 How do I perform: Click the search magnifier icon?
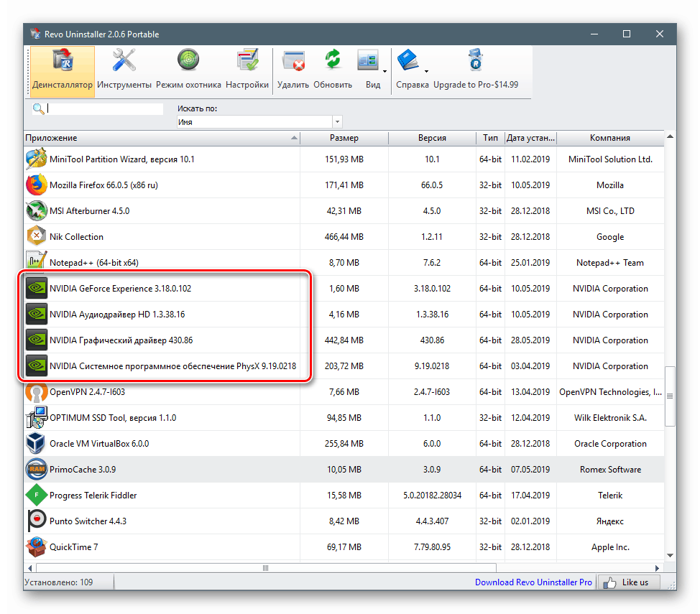coord(38,109)
